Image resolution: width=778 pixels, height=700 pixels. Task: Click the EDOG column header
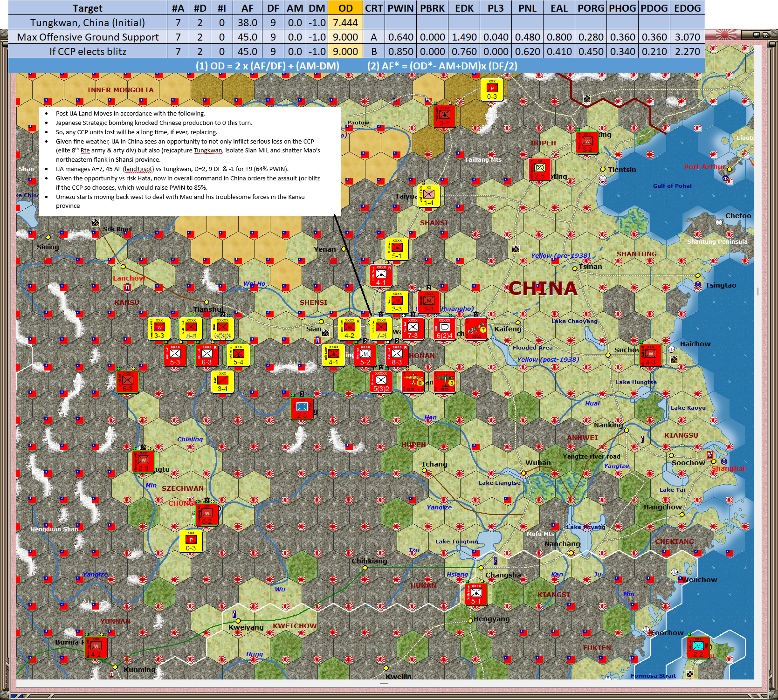(688, 8)
